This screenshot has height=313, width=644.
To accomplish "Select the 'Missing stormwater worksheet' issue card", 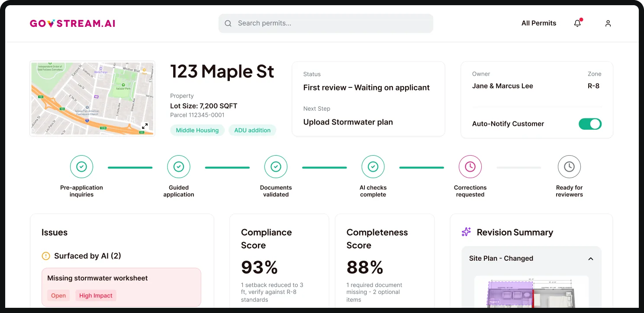I will click(x=121, y=287).
